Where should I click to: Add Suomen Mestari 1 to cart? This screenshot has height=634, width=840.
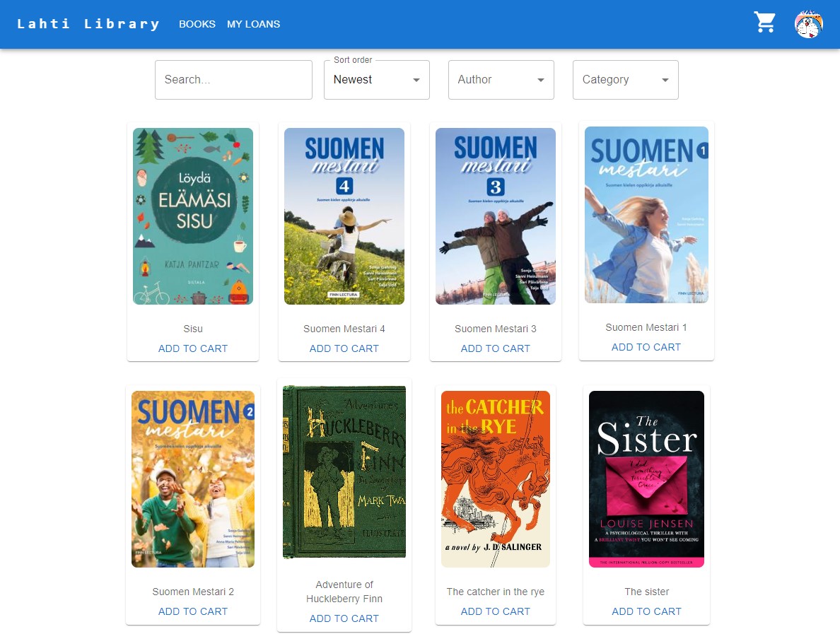click(646, 347)
